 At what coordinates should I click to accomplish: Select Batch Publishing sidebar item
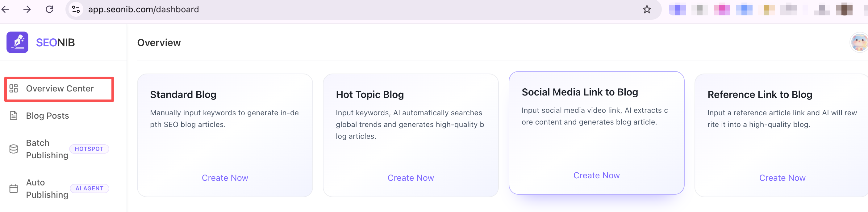click(47, 149)
